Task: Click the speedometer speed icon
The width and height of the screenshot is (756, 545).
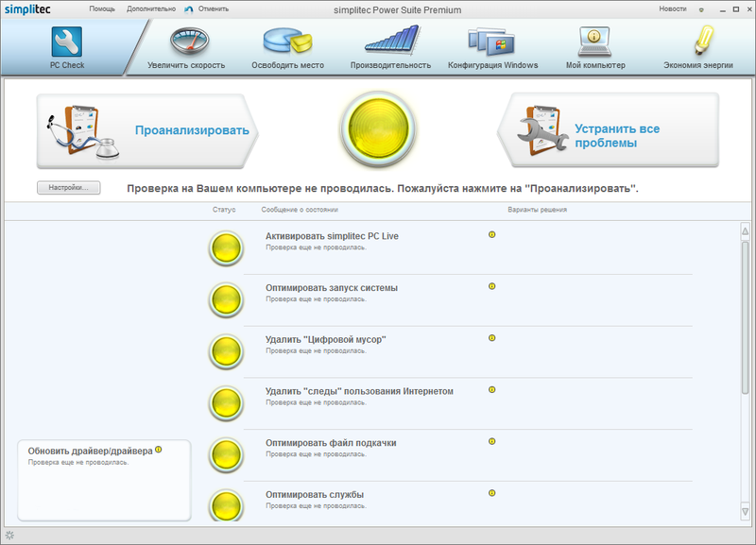Action: (189, 41)
